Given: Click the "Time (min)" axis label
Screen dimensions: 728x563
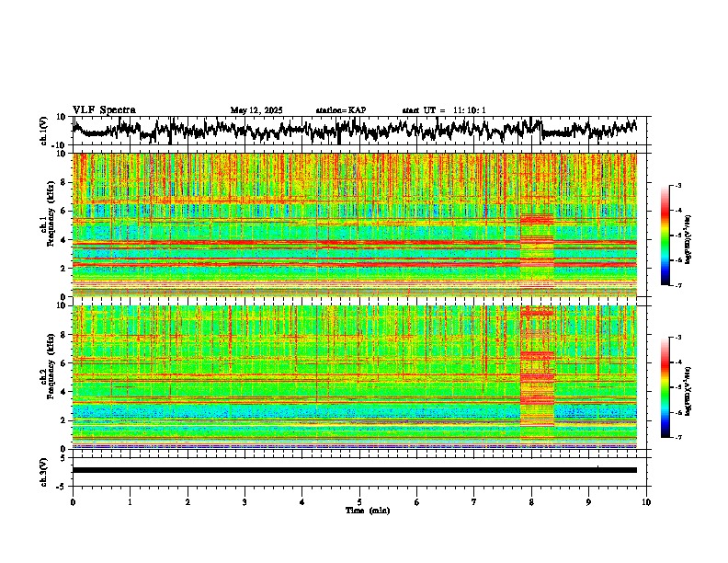Looking at the screenshot, I should [x=368, y=511].
